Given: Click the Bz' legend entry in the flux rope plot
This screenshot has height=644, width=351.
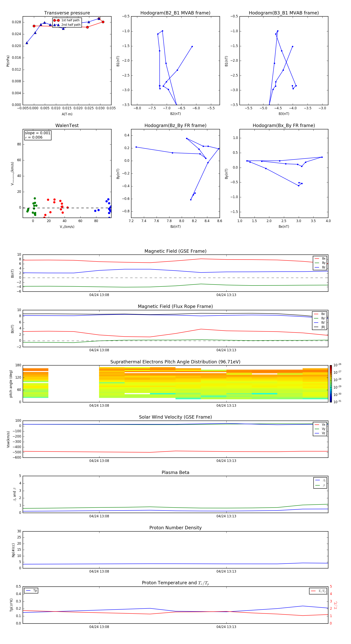Looking at the screenshot, I should [x=320, y=323].
